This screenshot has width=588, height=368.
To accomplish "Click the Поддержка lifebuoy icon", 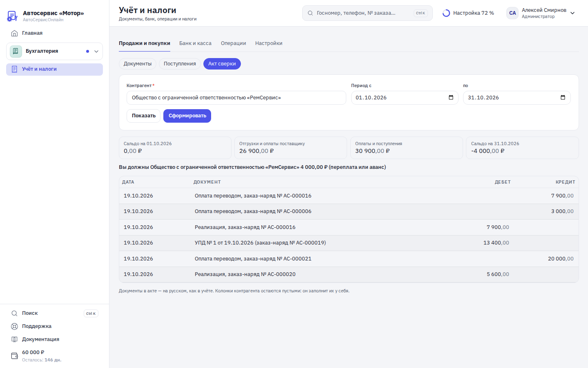I will coord(14,326).
